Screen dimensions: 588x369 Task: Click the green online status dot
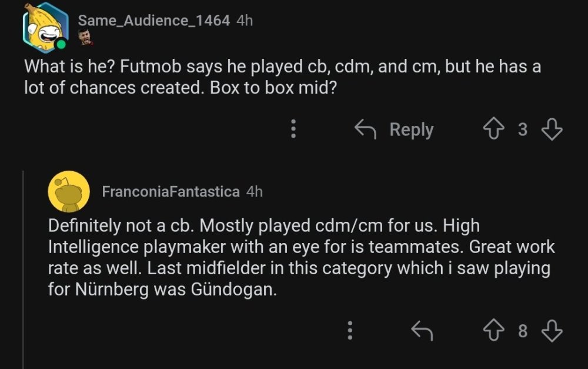[61, 44]
